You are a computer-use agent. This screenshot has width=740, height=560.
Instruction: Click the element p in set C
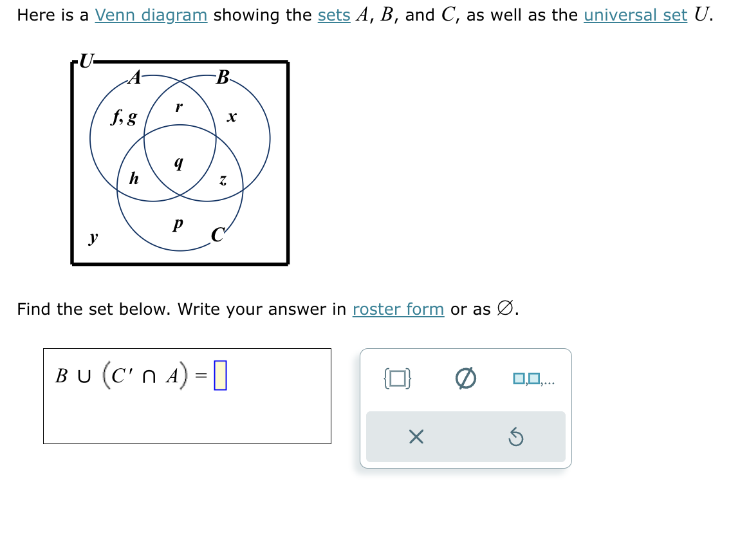click(x=177, y=223)
